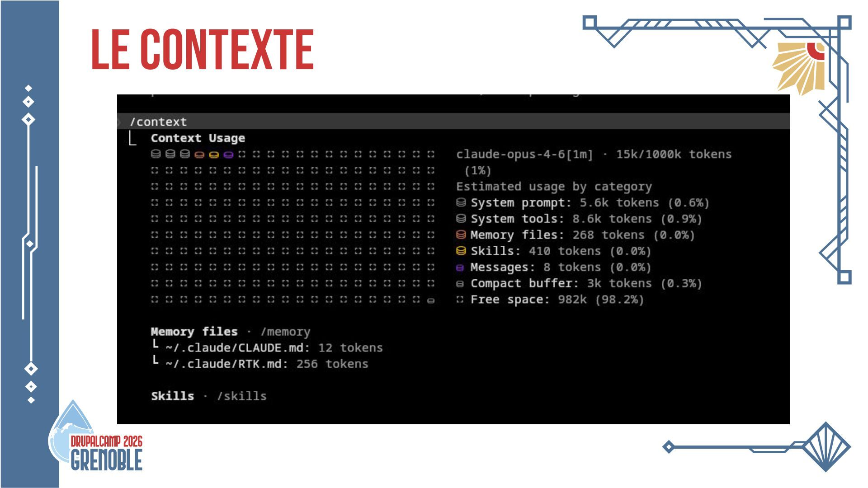This screenshot has height=488, width=868.
Task: Click the purple block in usage grid
Action: click(x=228, y=155)
